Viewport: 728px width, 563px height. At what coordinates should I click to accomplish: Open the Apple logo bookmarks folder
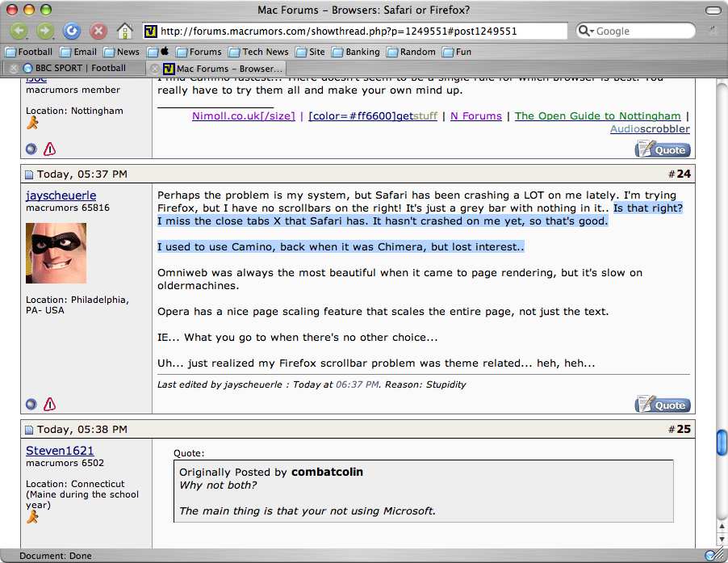pos(158,52)
